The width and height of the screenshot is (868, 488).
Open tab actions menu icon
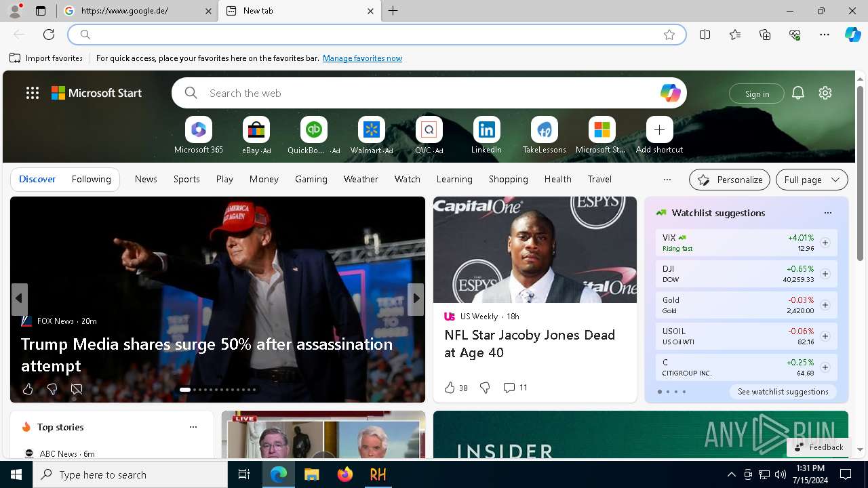pyautogui.click(x=41, y=11)
